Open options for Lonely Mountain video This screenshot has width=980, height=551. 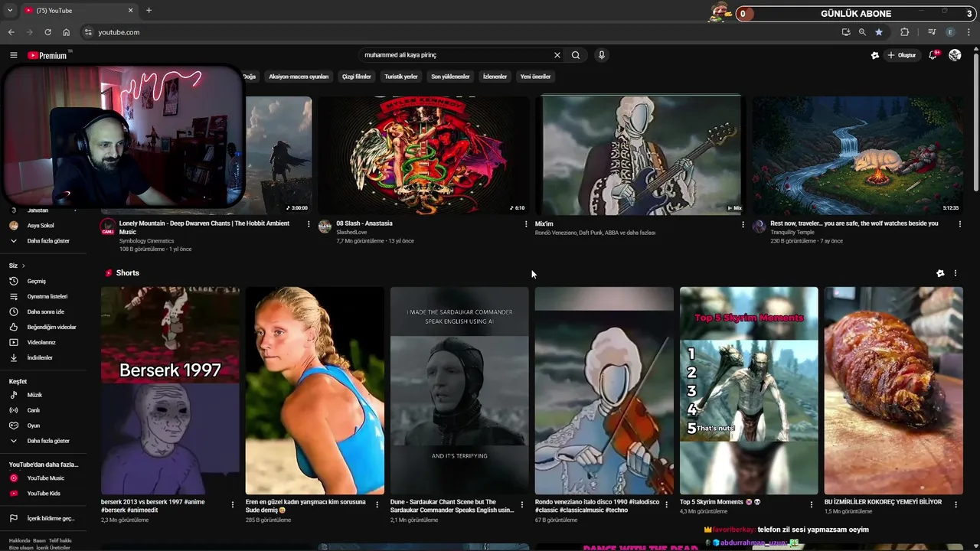(309, 224)
